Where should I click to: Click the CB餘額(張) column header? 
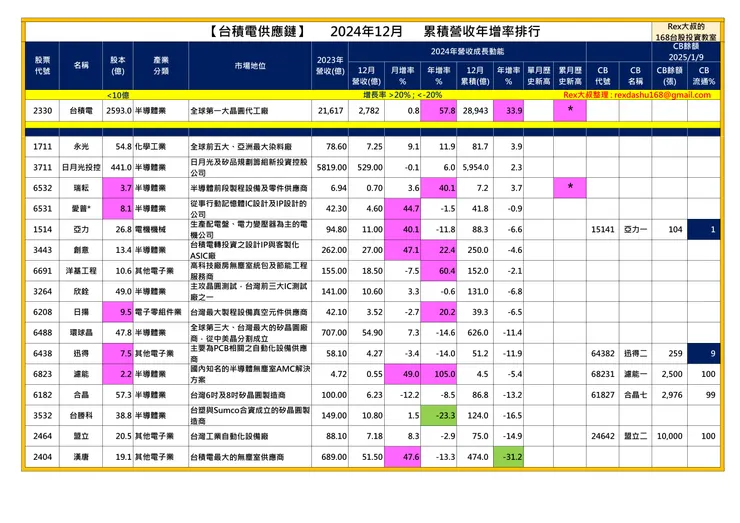[669, 76]
